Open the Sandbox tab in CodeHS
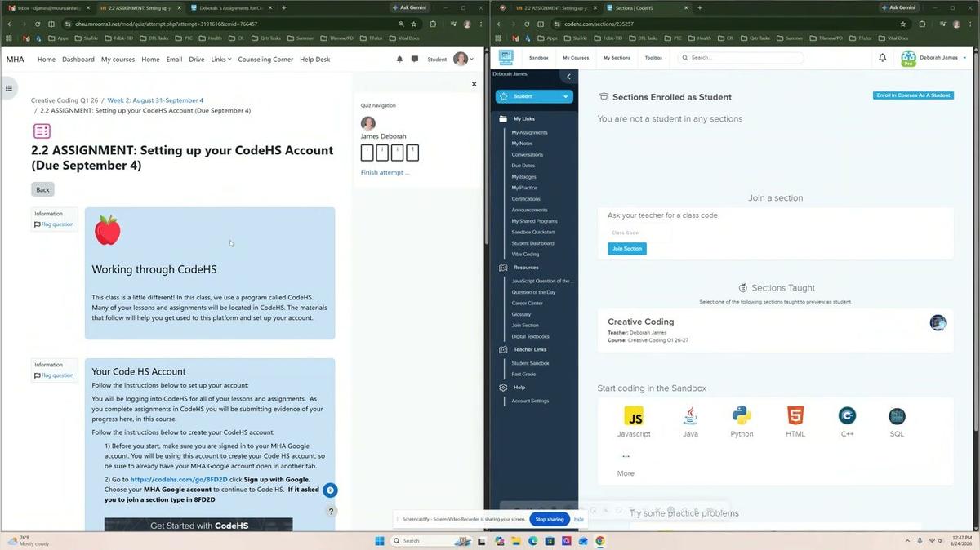This screenshot has width=980, height=550. click(x=538, y=58)
